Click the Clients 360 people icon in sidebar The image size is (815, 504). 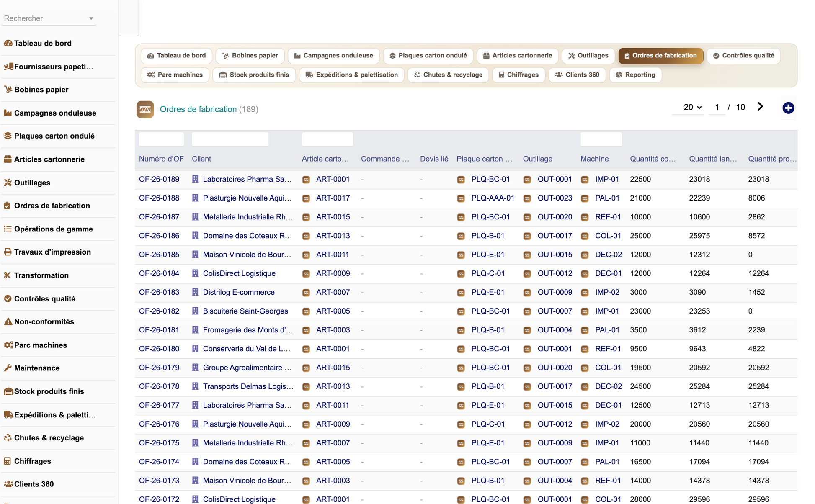8,484
